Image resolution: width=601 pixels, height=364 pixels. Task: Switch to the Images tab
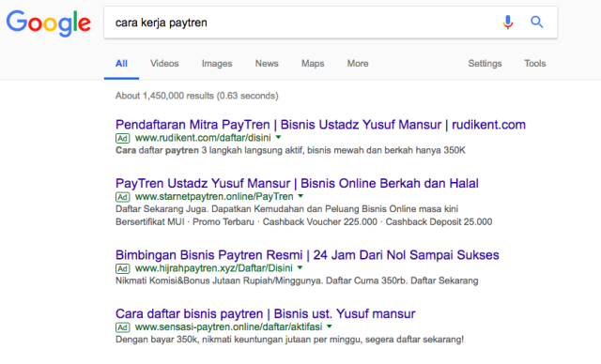[x=217, y=64]
